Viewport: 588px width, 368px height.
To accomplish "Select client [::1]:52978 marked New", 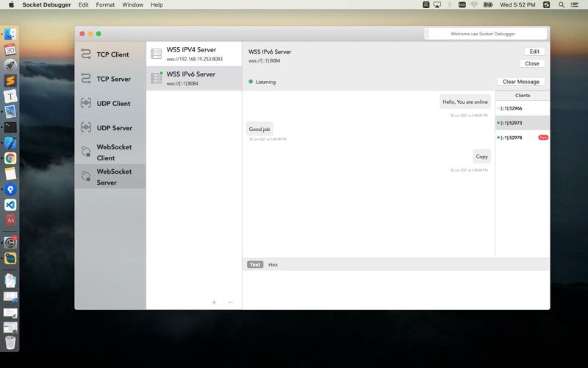I will point(523,138).
